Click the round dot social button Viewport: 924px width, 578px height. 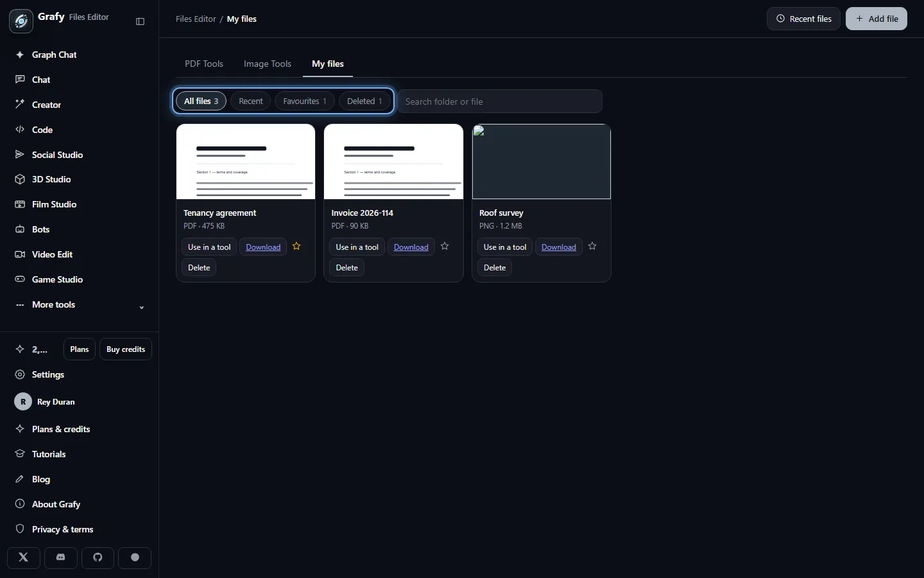pyautogui.click(x=135, y=557)
